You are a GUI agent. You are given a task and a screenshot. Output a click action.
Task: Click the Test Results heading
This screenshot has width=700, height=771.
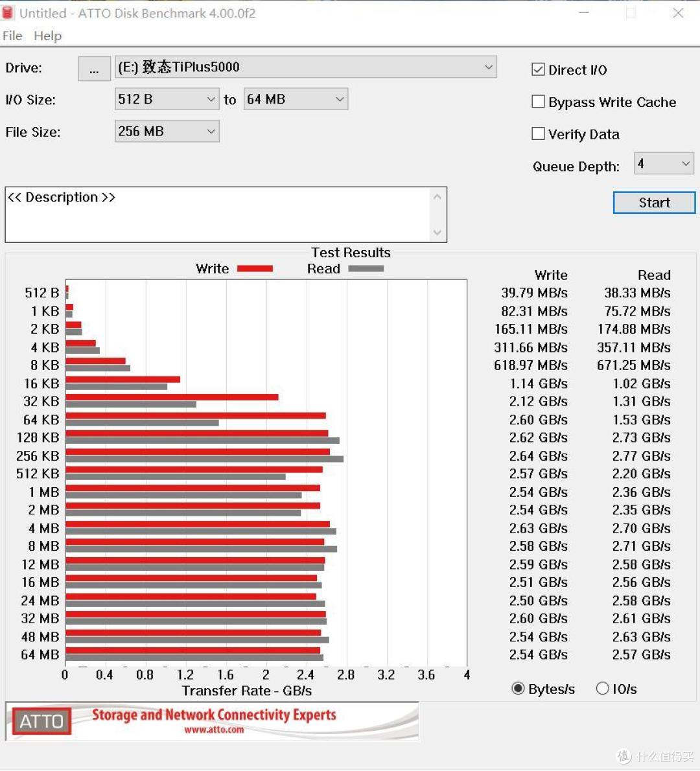tap(351, 252)
